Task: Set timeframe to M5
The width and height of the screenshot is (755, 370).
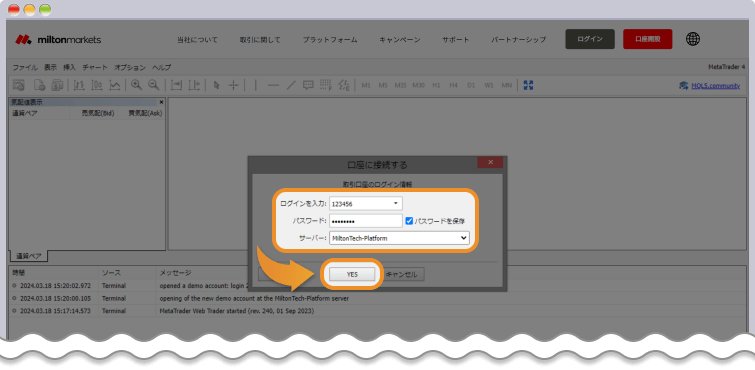Action: click(383, 85)
